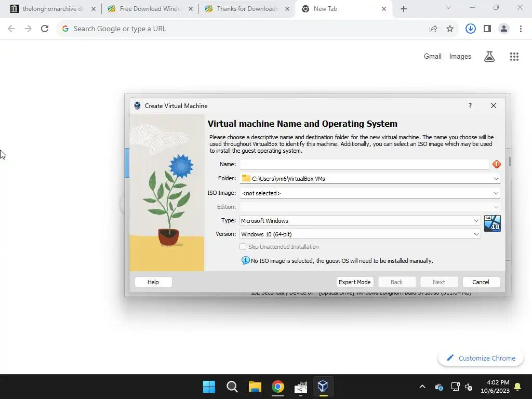Screen dimensions: 532x399
Task: Cancel the Create Virtual Machine dialog
Action: pyautogui.click(x=481, y=282)
